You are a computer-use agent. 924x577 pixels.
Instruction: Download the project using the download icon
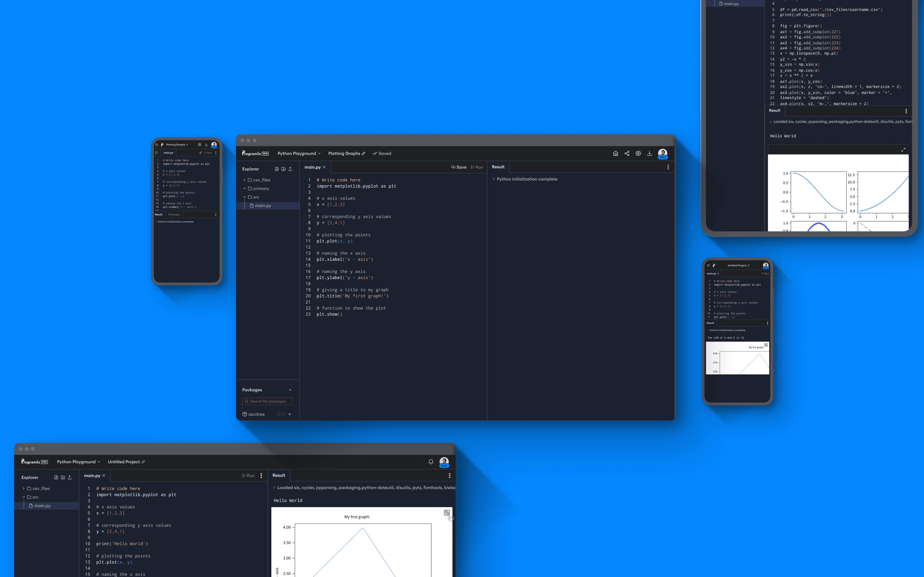click(x=649, y=153)
